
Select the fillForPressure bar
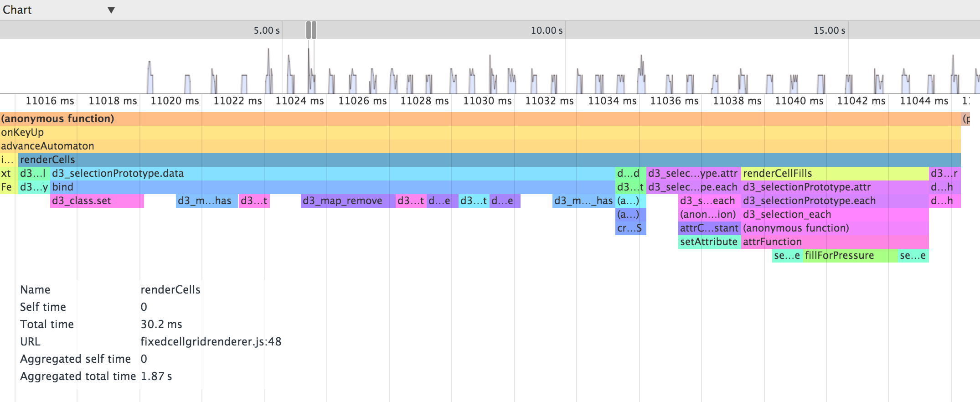coord(851,255)
